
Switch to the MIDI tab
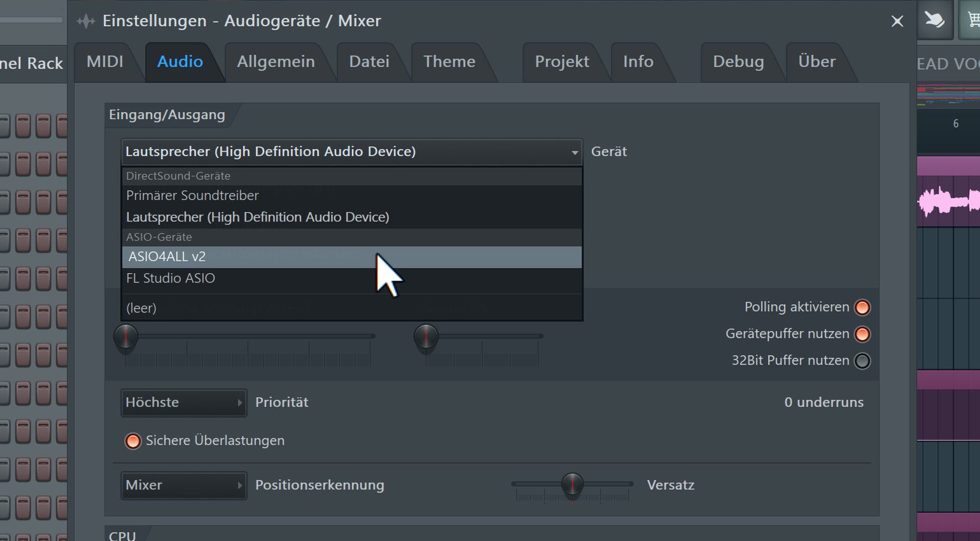click(105, 62)
